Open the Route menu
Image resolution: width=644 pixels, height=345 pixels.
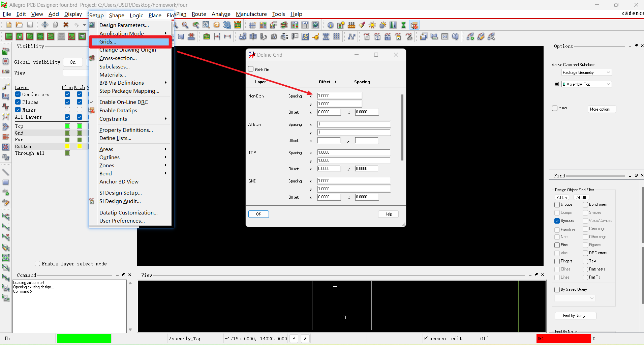click(199, 14)
